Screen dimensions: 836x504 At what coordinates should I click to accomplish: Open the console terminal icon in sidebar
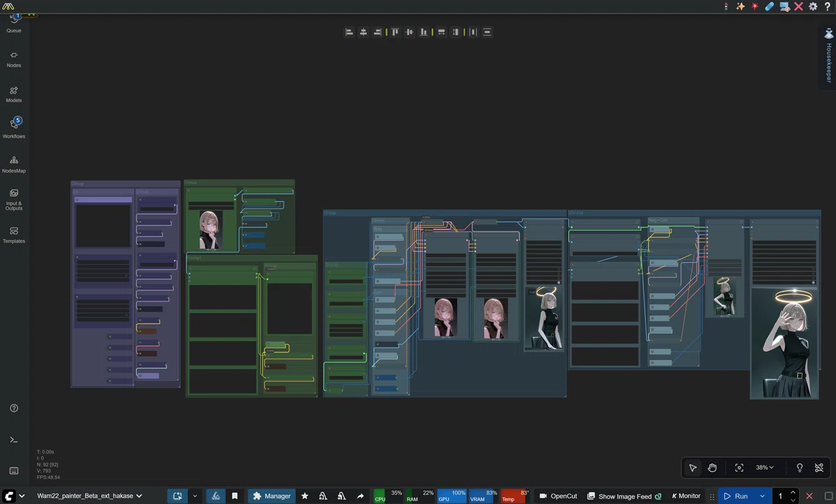tap(14, 439)
